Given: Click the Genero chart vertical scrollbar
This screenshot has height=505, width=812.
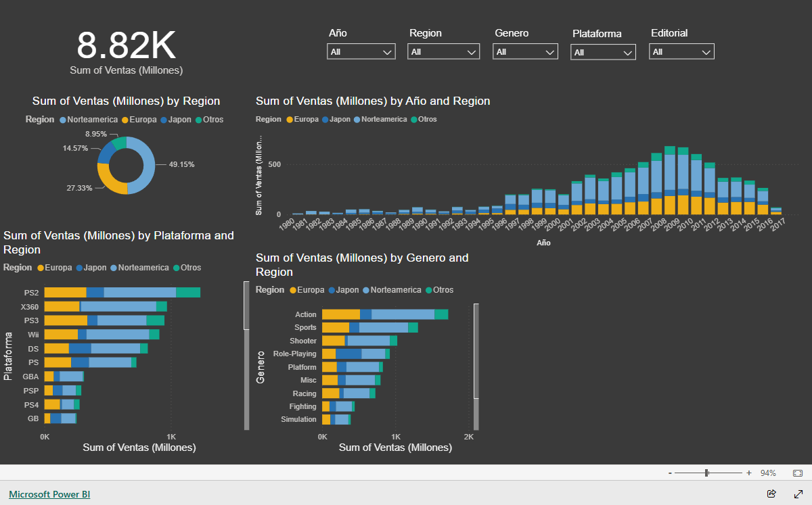Looking at the screenshot, I should pyautogui.click(x=476, y=367).
